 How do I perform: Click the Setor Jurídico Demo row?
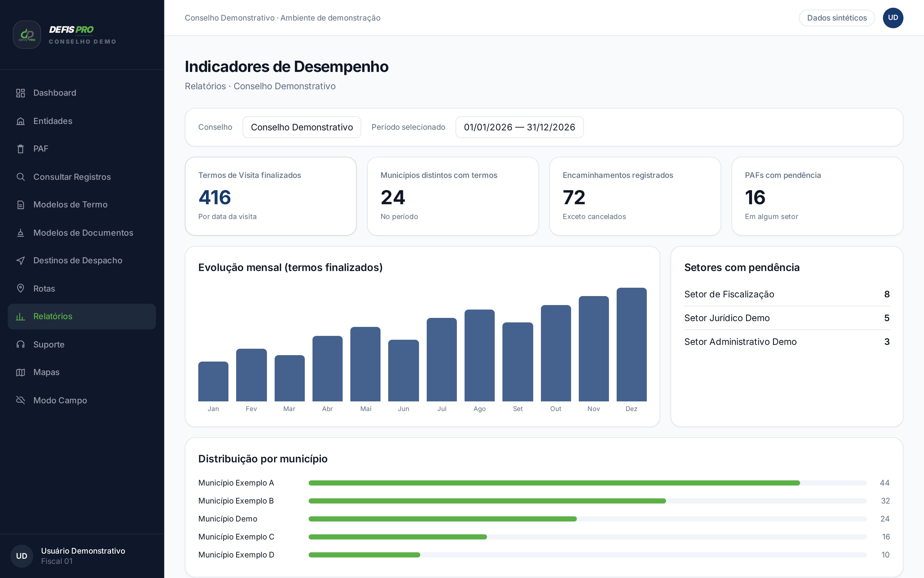pyautogui.click(x=787, y=318)
